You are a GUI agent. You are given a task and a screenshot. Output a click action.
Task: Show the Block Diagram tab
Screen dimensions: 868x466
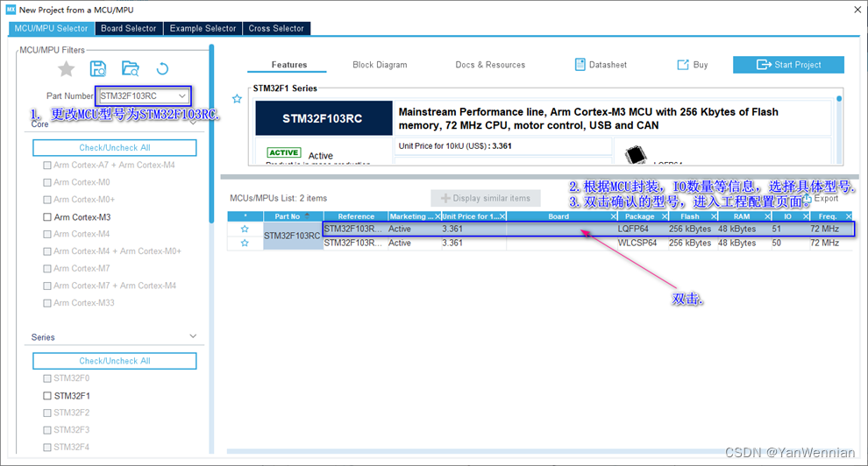[380, 65]
